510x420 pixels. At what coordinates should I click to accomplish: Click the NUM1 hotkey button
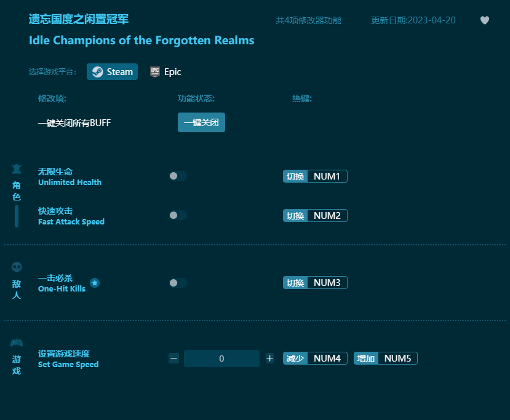[327, 176]
